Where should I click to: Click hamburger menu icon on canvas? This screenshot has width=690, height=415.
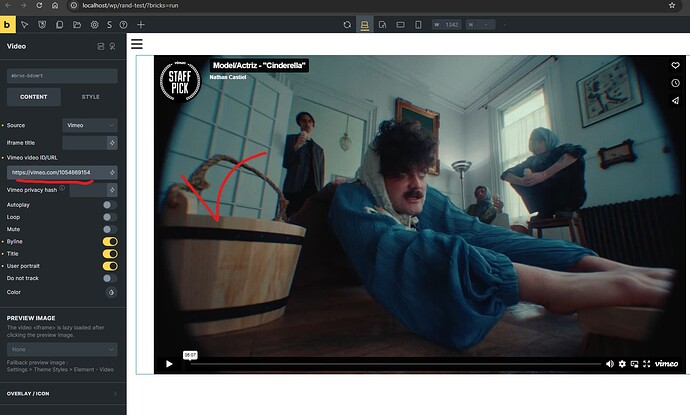tap(137, 44)
